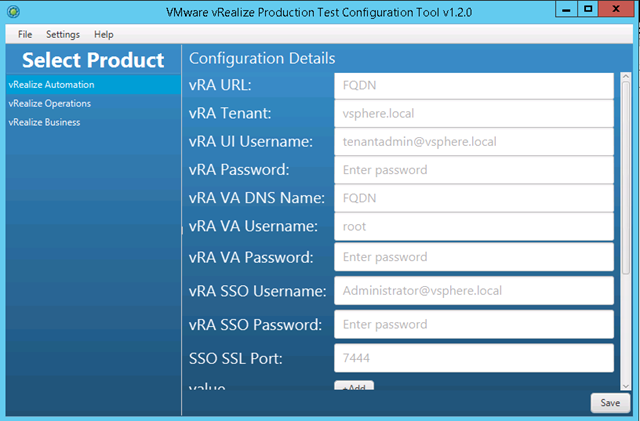The width and height of the screenshot is (640, 421).
Task: Click the vRA VA Username field
Action: pos(473,227)
